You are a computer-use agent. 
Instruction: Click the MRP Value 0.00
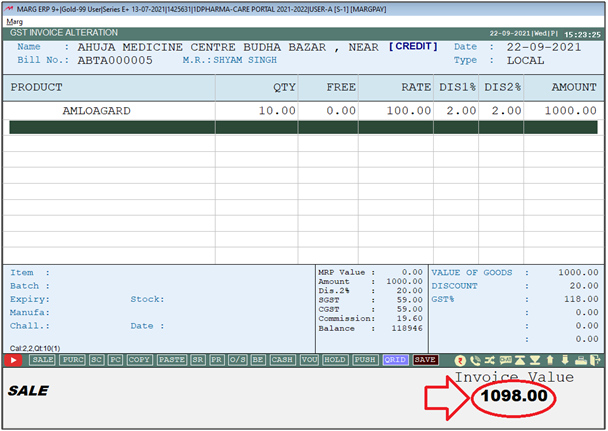(412, 272)
